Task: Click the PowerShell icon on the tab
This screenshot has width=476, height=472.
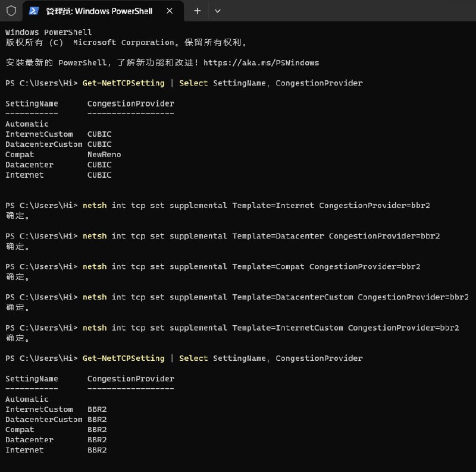Action: point(35,11)
